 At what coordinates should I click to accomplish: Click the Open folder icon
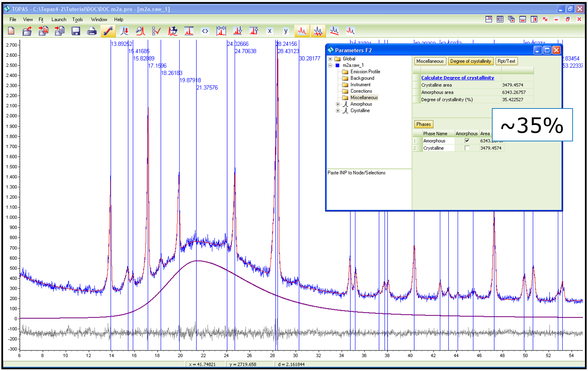click(27, 31)
